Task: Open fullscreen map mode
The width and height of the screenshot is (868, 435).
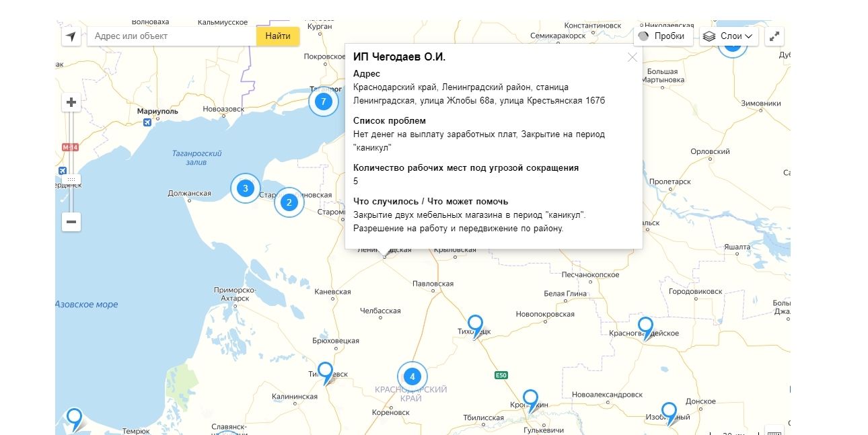Action: (775, 36)
